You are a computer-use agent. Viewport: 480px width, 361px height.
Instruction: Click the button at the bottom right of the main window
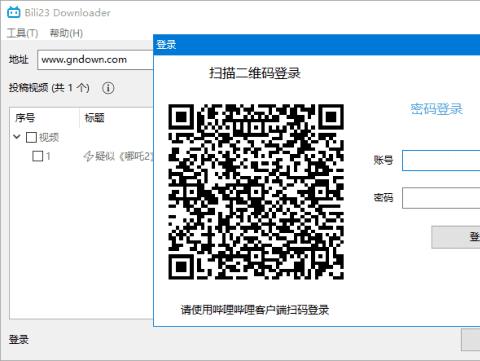point(471,340)
